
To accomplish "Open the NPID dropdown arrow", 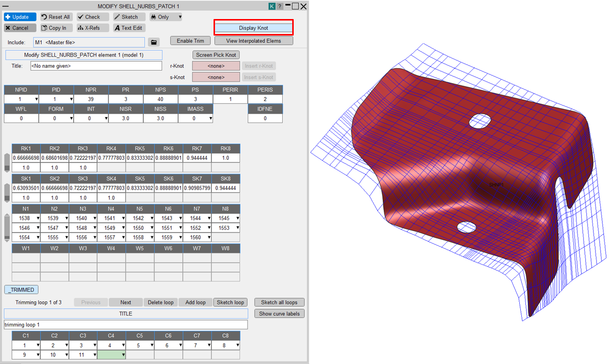I will coord(36,100).
